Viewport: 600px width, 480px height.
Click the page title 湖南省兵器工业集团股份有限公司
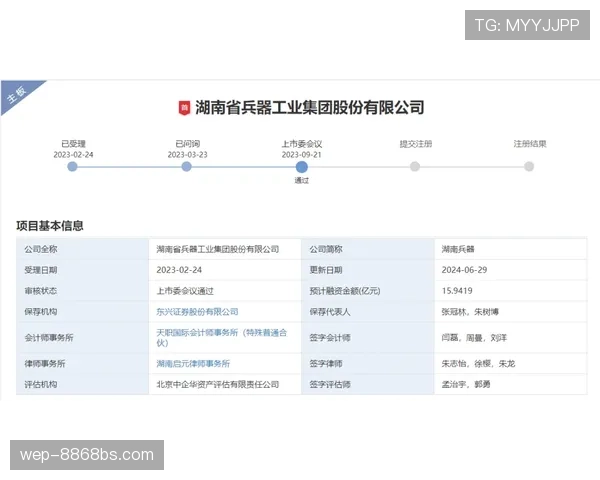pos(310,108)
